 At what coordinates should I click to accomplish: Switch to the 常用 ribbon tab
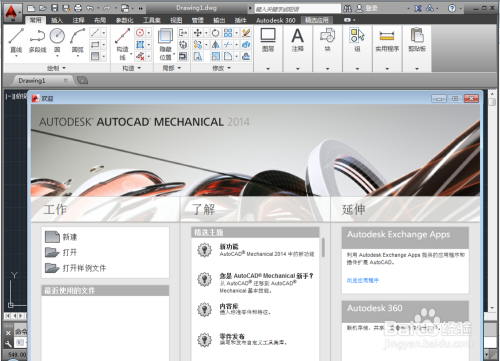(36, 20)
